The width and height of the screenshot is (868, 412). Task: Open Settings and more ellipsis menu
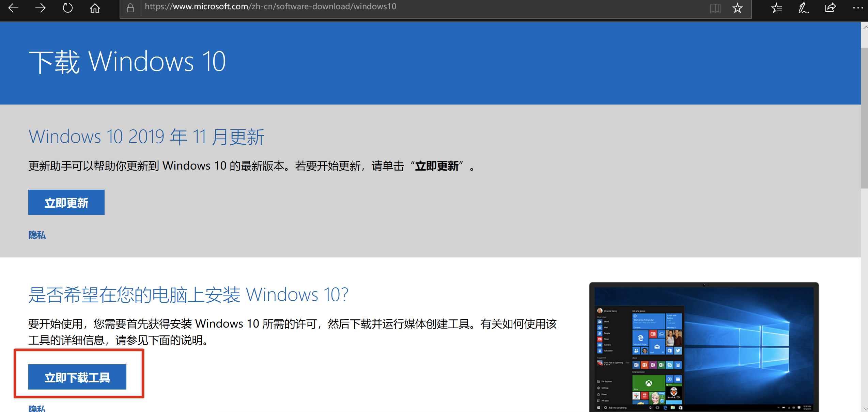[x=857, y=8]
